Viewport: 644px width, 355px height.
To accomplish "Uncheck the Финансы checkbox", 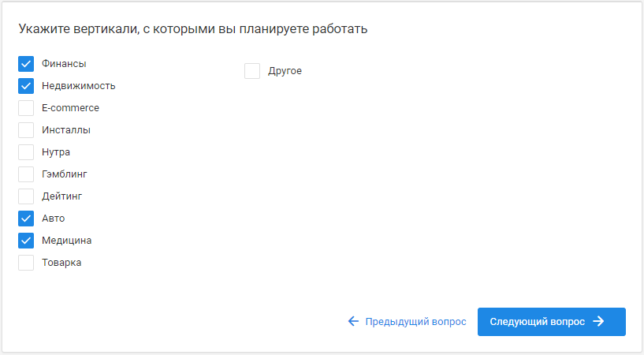I will coord(26,64).
